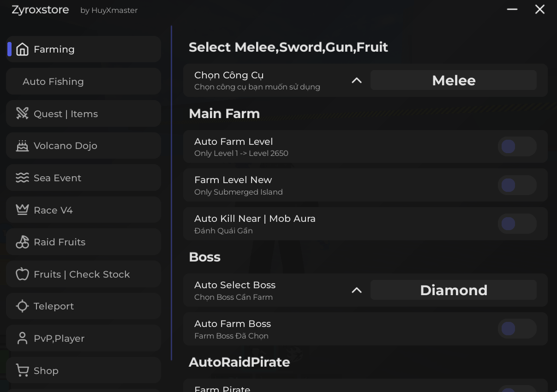The height and width of the screenshot is (392, 557).
Task: Enable the Auto Farm Level toggle
Action: click(517, 147)
